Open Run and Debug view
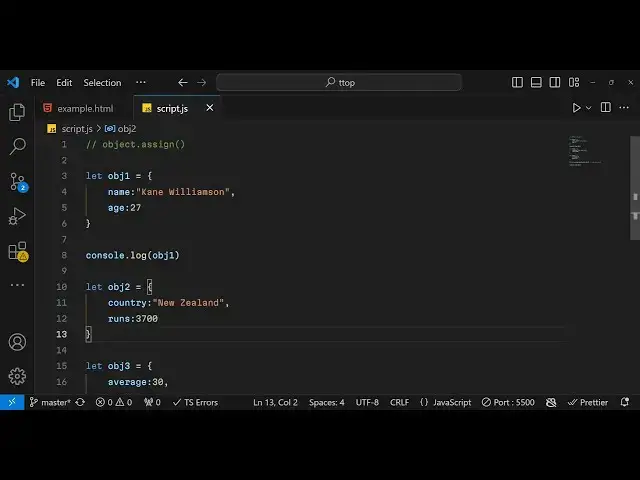Screen dimensions: 640x480 [17, 216]
